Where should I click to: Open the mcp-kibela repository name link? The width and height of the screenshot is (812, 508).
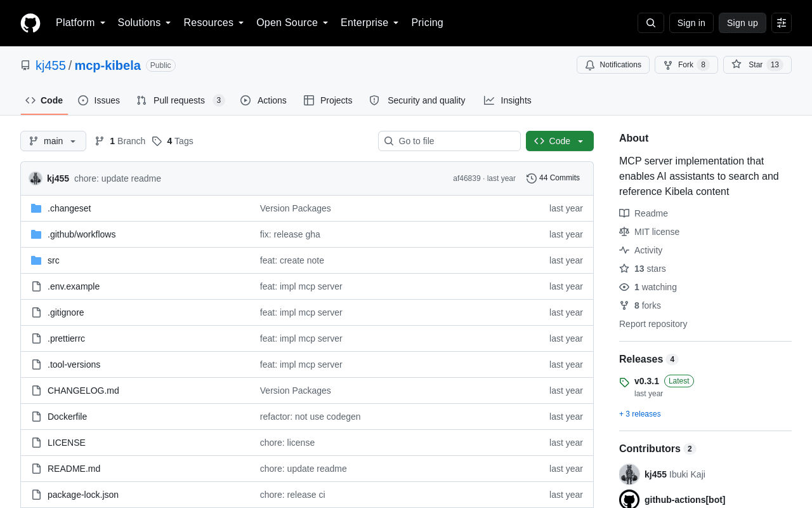108,65
